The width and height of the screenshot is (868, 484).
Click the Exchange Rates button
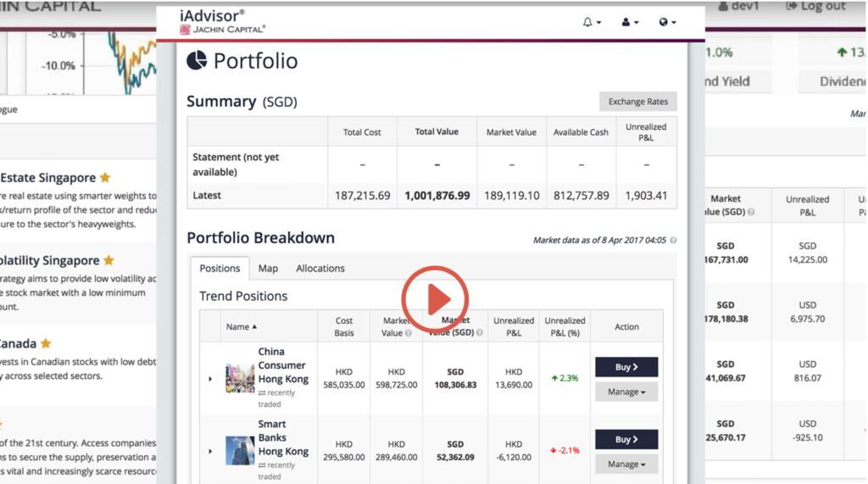pyautogui.click(x=637, y=102)
